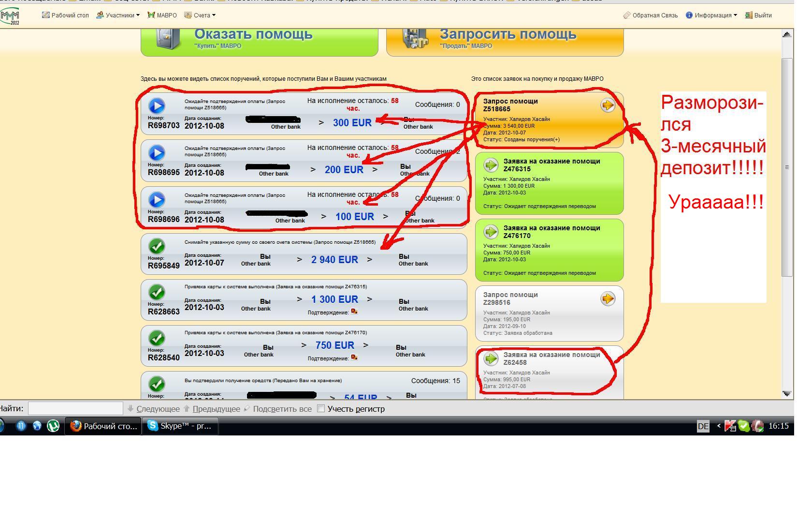
Task: Click the 1 300 EUR amount
Action: click(x=334, y=299)
